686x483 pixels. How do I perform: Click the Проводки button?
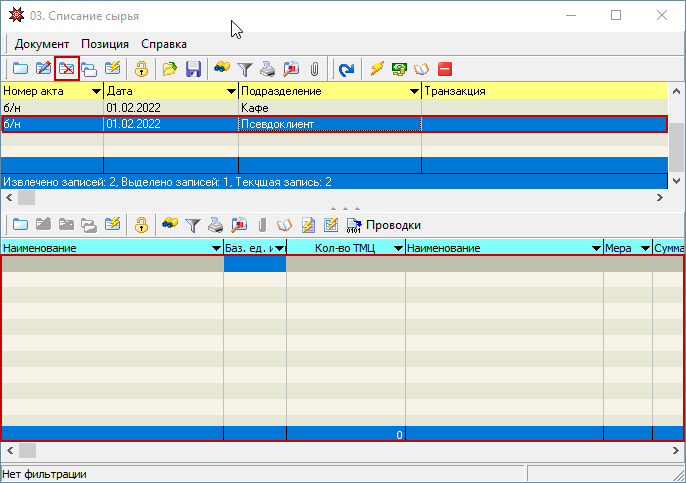coord(384,225)
